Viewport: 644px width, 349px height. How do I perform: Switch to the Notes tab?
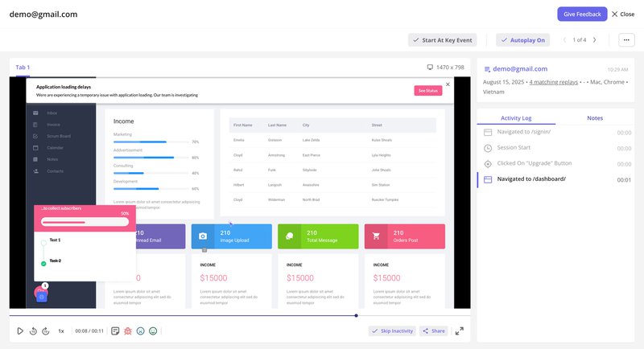point(595,118)
